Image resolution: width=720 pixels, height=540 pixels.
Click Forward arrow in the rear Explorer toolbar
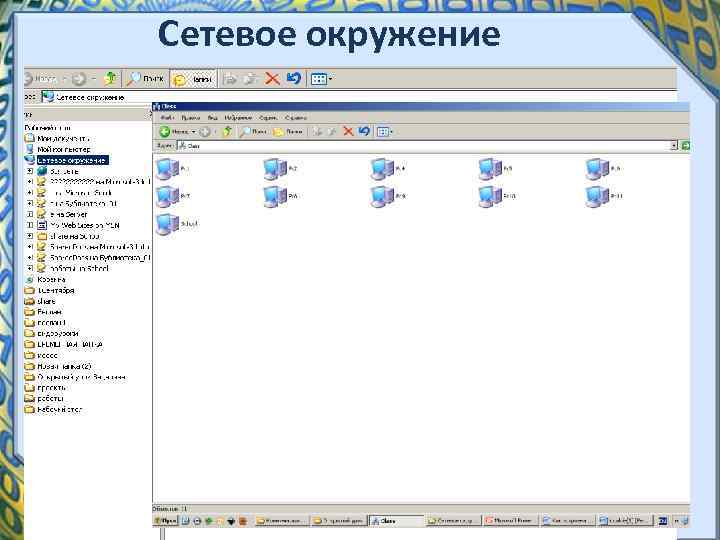(x=79, y=79)
